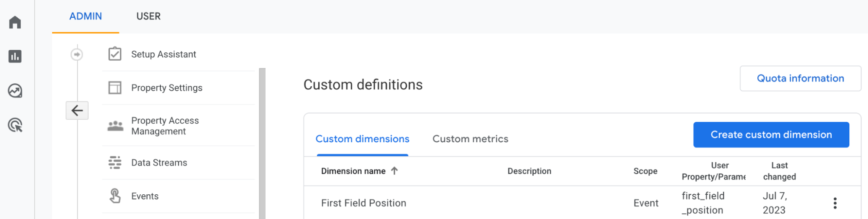This screenshot has height=219, width=868.
Task: Select the ADMIN tab
Action: 86,16
